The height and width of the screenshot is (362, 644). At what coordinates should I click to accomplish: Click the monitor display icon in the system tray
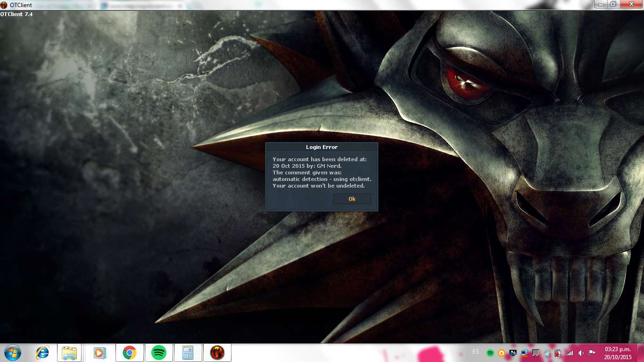point(512,353)
